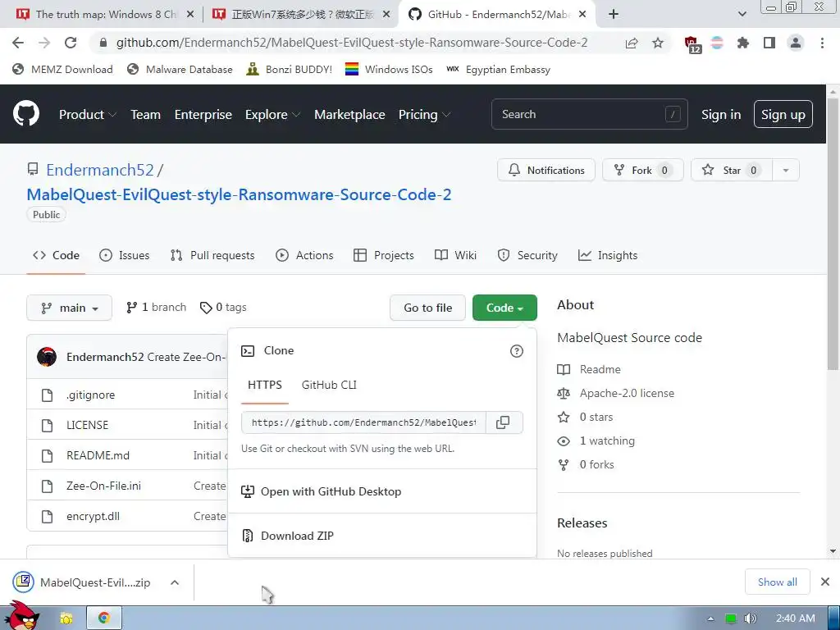
Task: Open the Insights tab
Action: click(x=608, y=256)
